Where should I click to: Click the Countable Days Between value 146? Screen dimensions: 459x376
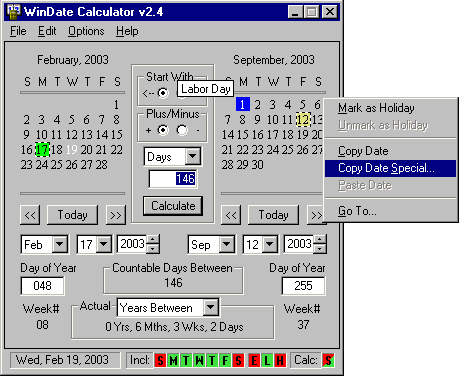(173, 283)
